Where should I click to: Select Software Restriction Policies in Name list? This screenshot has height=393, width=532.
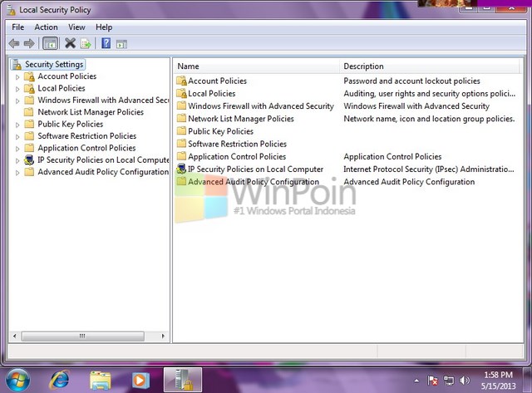point(237,144)
